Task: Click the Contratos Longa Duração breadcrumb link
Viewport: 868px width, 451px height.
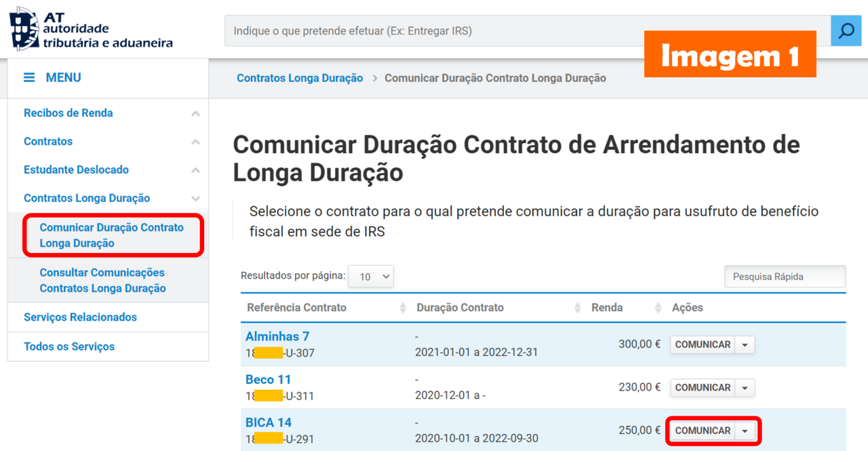Action: (x=299, y=78)
